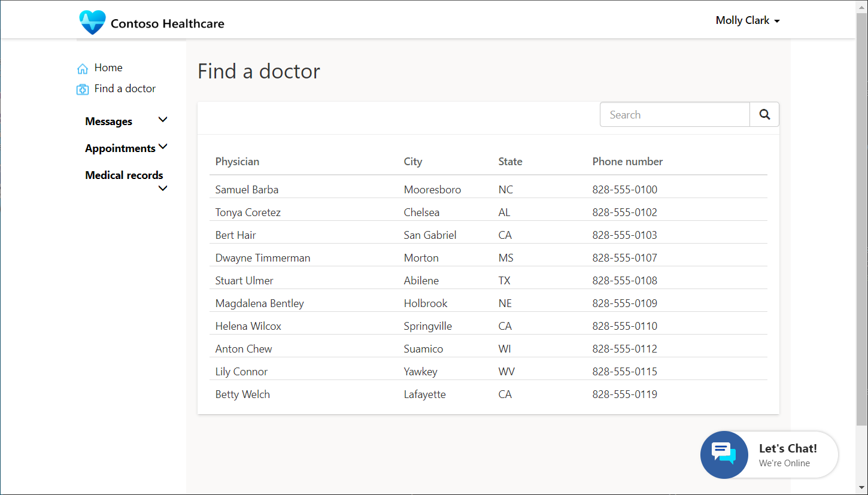The image size is (868, 495).
Task: Click phone number 828-555-0100
Action: (625, 190)
